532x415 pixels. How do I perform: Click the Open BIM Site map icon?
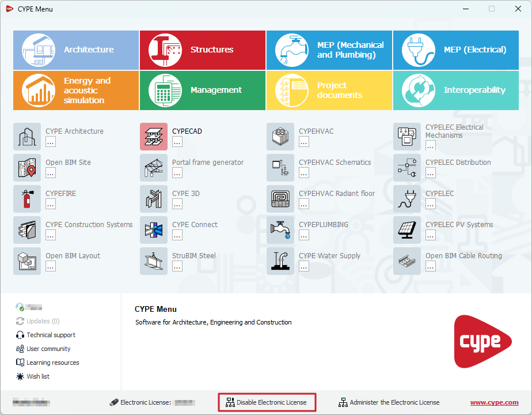(27, 168)
